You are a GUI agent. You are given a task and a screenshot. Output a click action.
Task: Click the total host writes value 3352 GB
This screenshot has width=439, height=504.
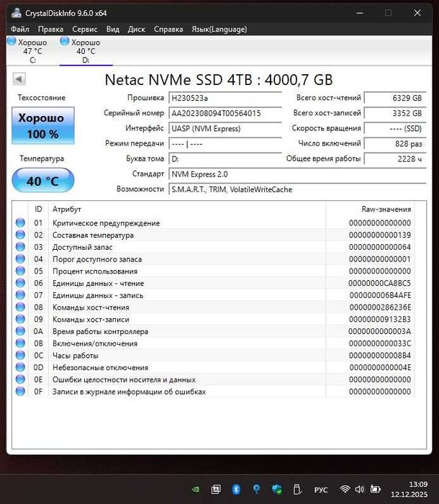tap(395, 113)
